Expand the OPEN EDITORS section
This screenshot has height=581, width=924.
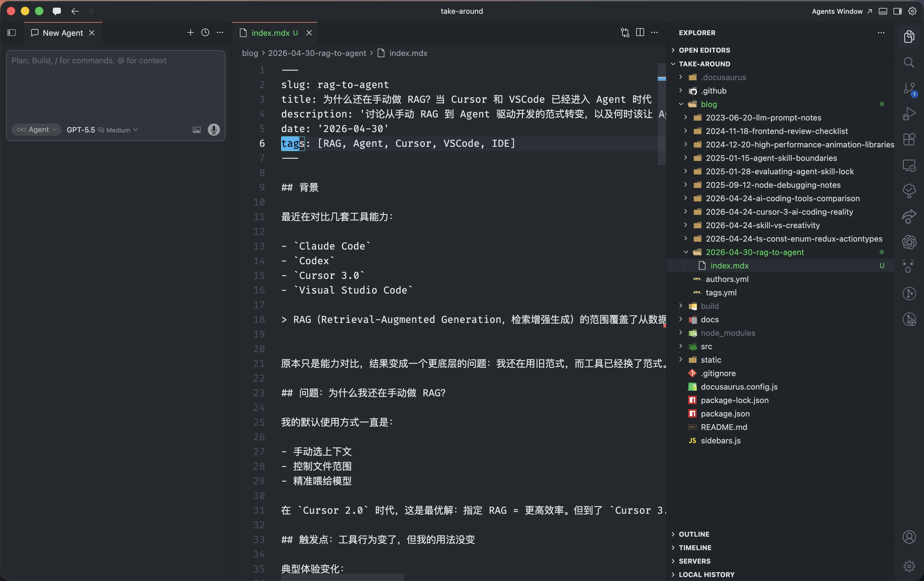pos(781,50)
